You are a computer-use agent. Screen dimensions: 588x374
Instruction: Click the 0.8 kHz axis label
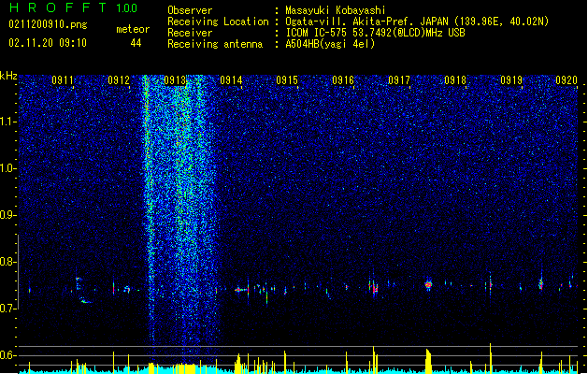[x=8, y=262]
